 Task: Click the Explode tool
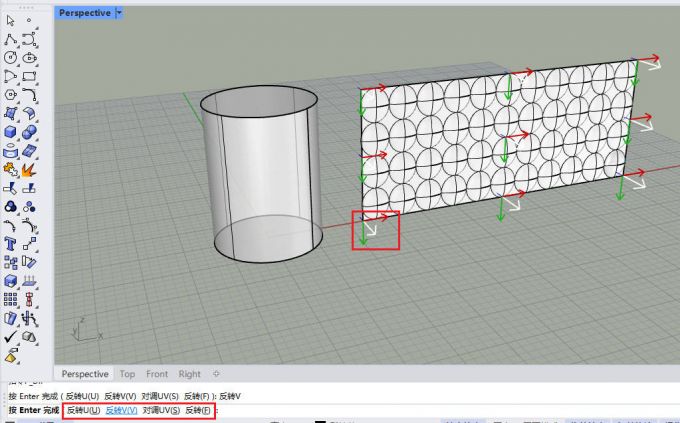point(29,170)
